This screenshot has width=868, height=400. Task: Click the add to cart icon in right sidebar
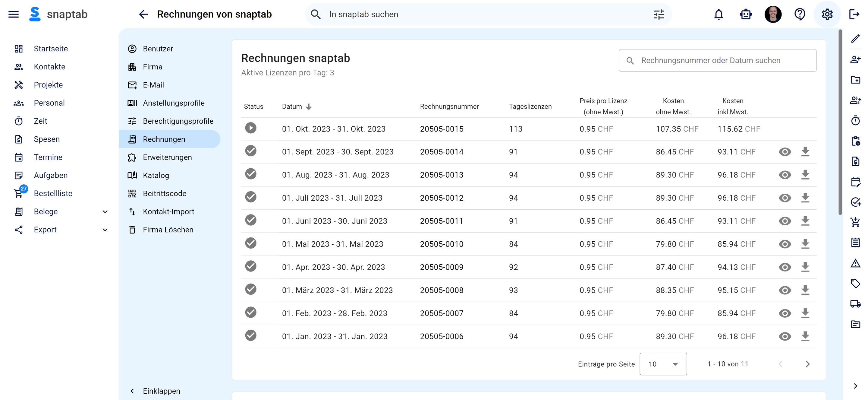point(855,222)
